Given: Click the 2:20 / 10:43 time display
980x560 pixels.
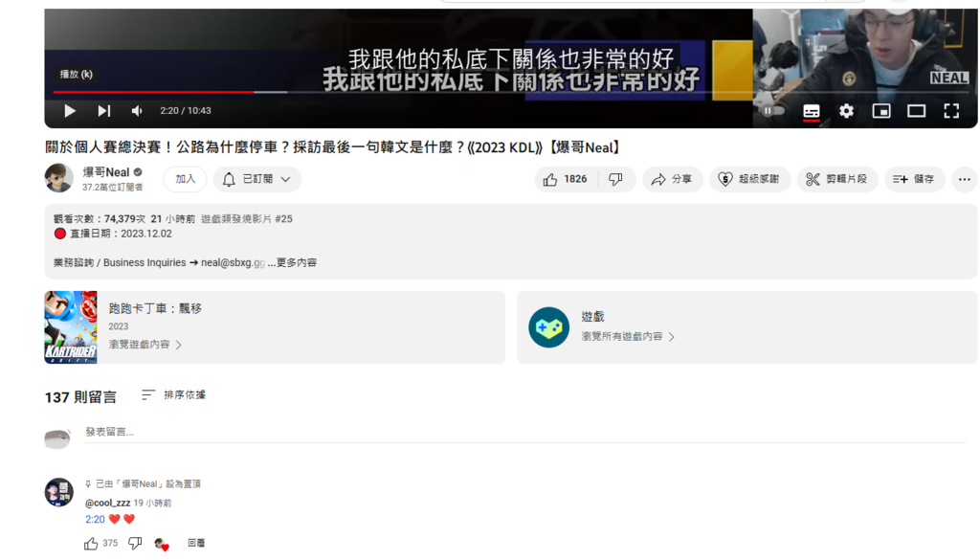Looking at the screenshot, I should (x=186, y=111).
